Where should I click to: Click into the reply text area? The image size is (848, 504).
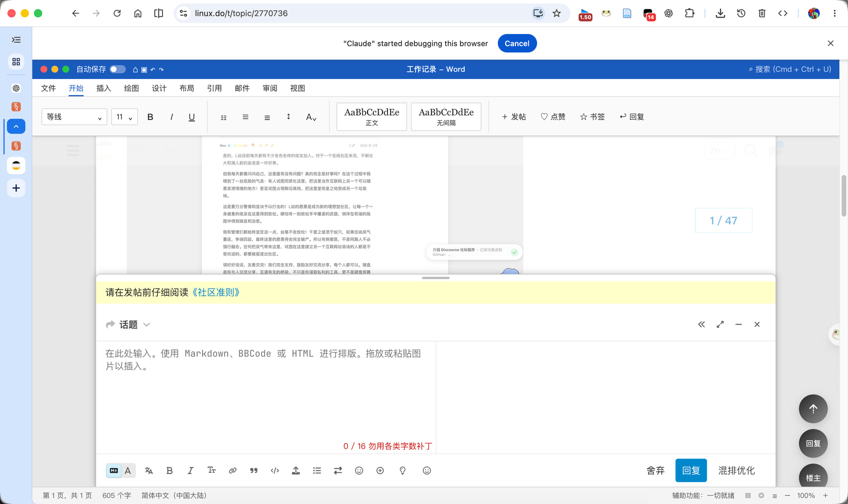(x=266, y=397)
